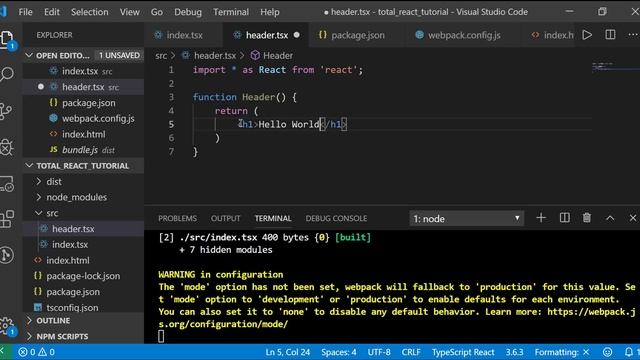Switch to the index.tsx editor tab
The image size is (640, 360).
184,35
